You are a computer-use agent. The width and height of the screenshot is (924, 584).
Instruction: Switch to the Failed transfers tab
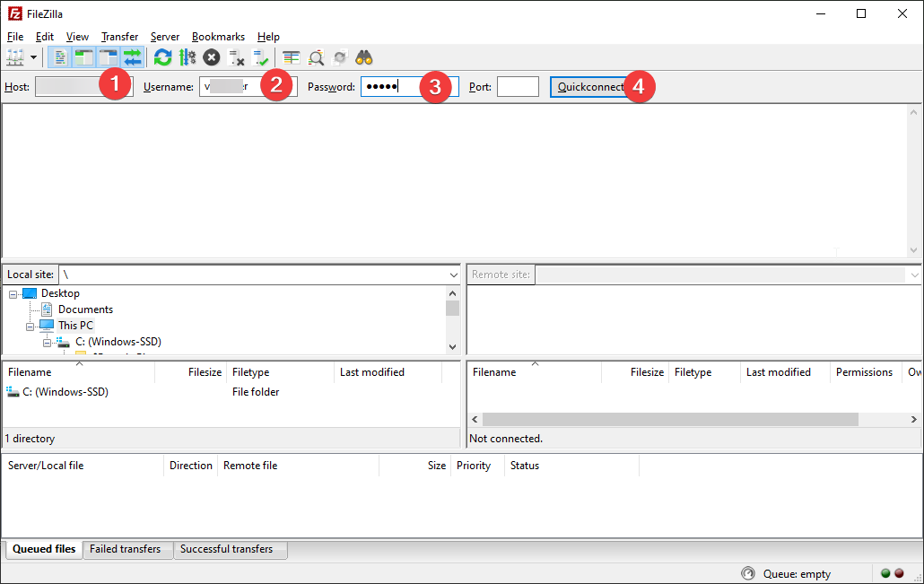click(x=126, y=549)
